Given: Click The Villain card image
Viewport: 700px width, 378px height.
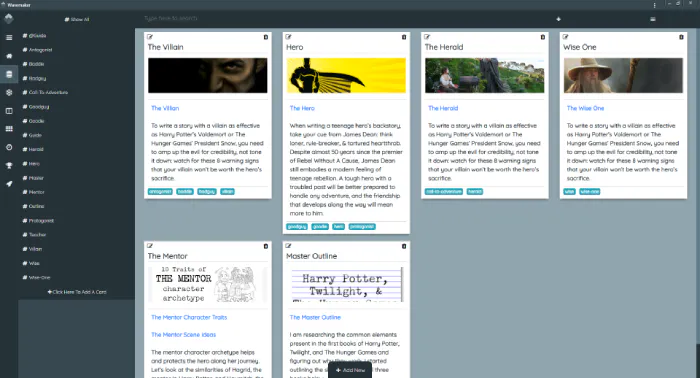Looking at the screenshot, I should pos(208,75).
